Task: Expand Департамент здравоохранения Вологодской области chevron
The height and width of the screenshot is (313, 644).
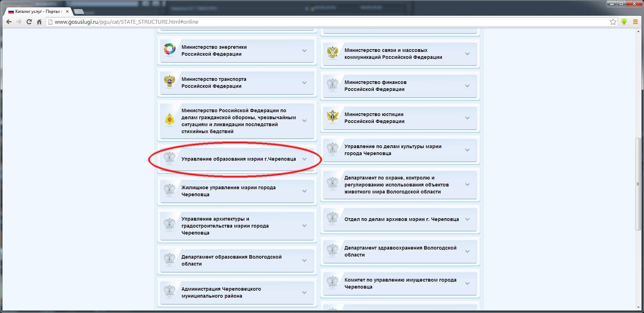Action: click(x=467, y=251)
